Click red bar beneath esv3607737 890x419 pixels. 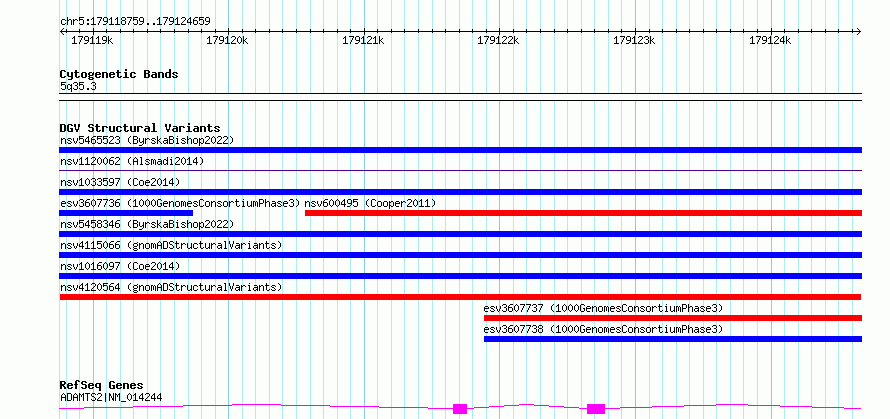[673, 318]
